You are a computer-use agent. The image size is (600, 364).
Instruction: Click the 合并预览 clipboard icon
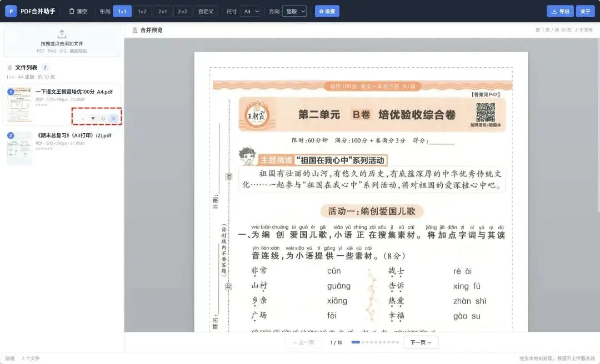(134, 30)
